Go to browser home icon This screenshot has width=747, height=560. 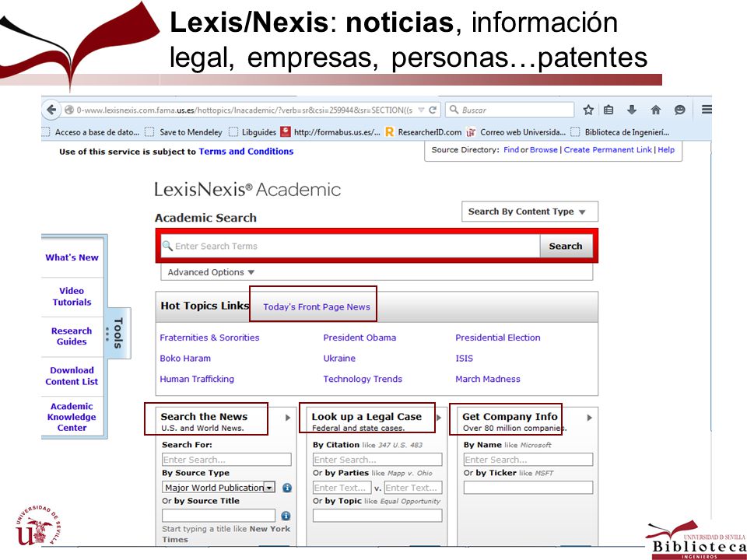656,110
